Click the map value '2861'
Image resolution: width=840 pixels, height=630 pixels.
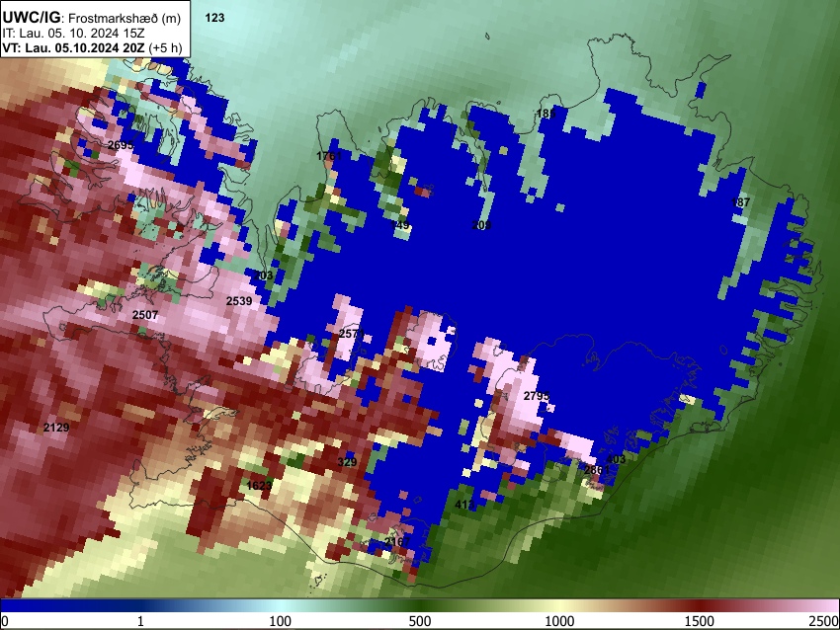[597, 470]
